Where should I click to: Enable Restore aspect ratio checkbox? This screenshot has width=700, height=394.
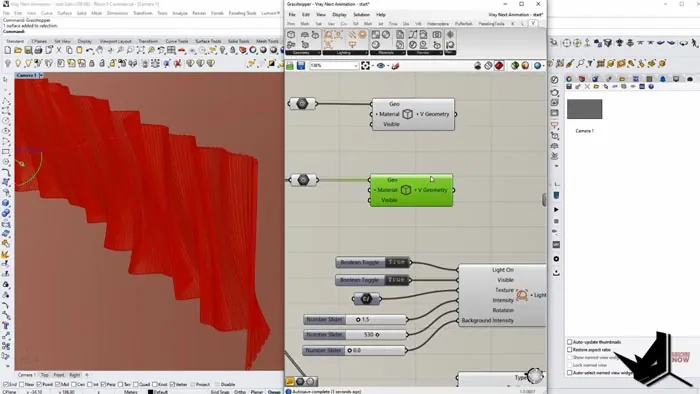click(570, 350)
